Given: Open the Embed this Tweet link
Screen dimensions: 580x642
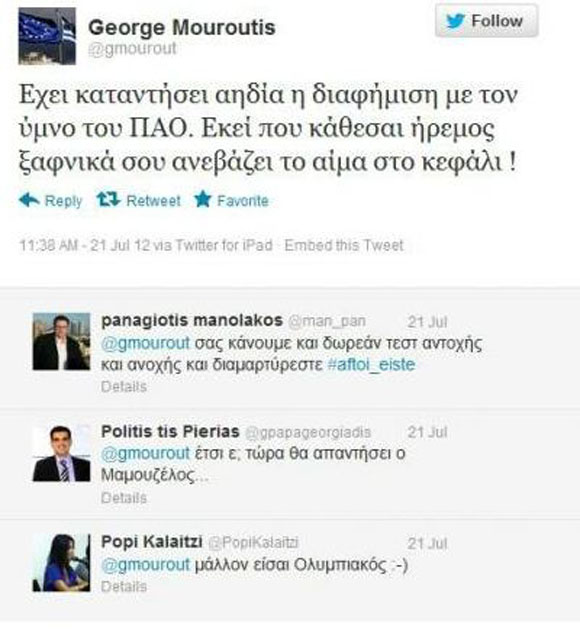Looking at the screenshot, I should pos(344,245).
